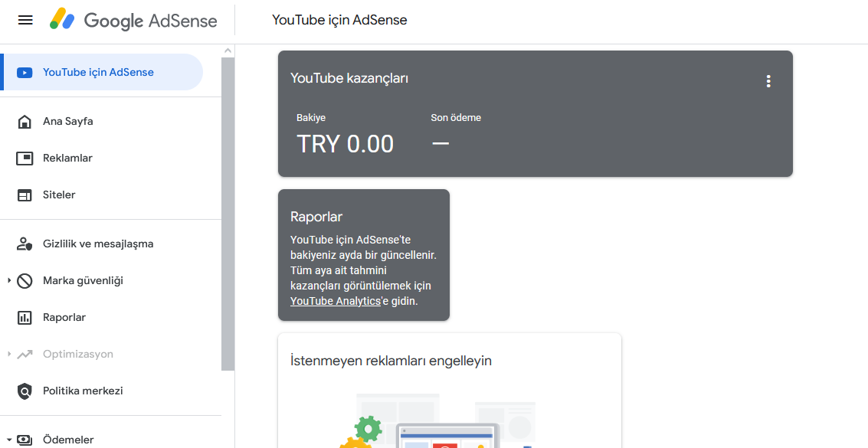Click the Optimizasyon trend arrow icon
The height and width of the screenshot is (448, 868).
tap(25, 355)
